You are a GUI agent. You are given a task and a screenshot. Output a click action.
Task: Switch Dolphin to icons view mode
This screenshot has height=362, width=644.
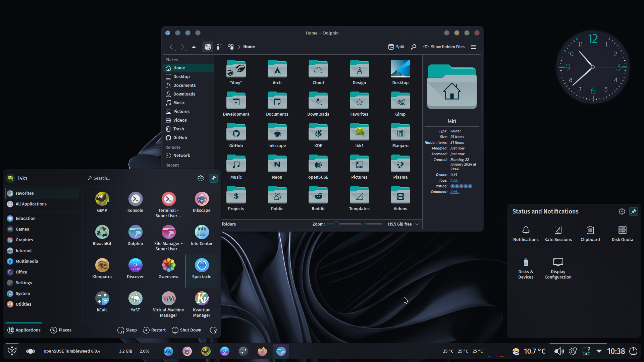tap(208, 47)
